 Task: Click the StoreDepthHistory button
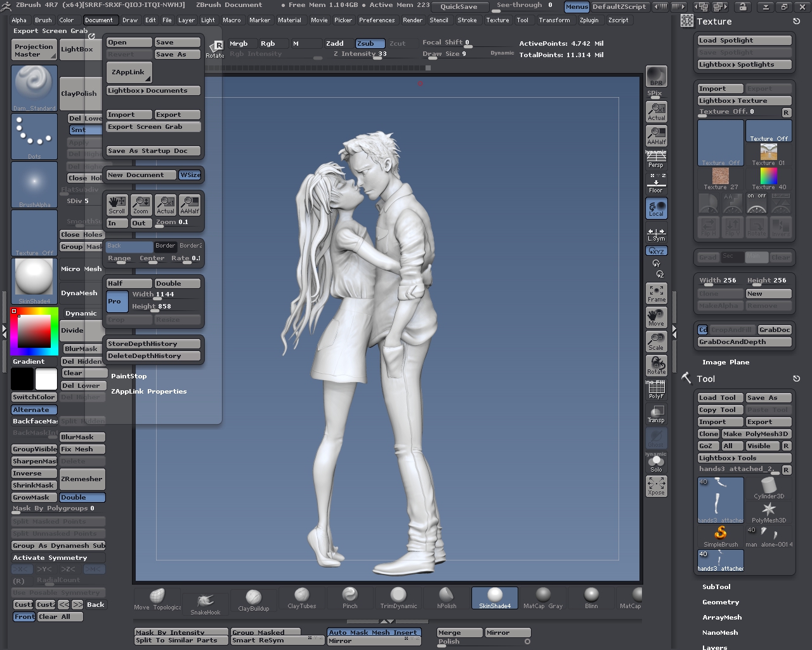click(x=154, y=343)
